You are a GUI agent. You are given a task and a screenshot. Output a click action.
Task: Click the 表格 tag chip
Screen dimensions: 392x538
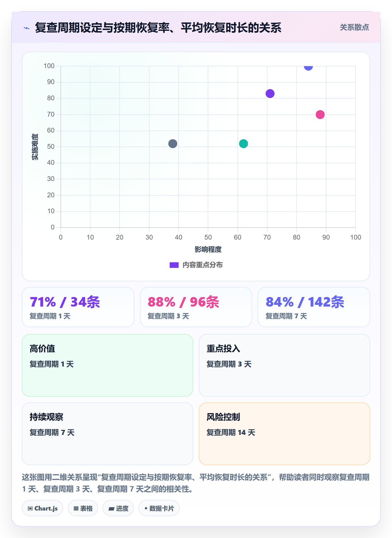click(83, 508)
